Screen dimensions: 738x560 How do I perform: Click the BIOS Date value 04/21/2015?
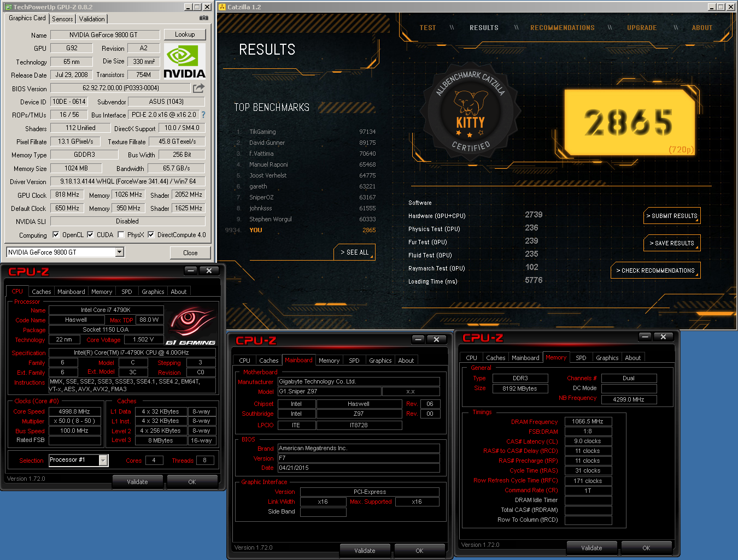[359, 468]
